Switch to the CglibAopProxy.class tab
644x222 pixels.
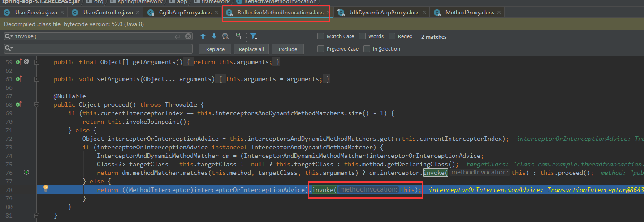pos(182,13)
